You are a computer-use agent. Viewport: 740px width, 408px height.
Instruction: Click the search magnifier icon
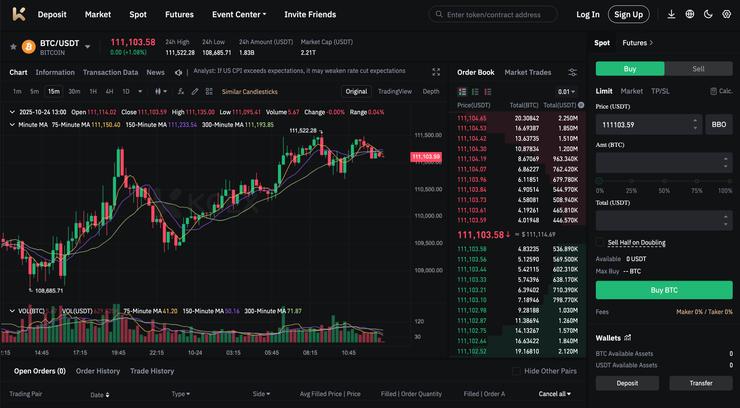(x=439, y=15)
